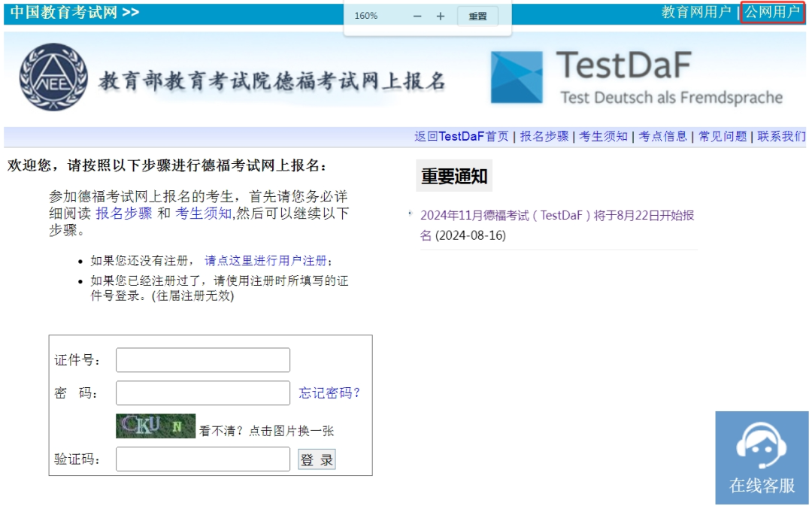Click Test Deutsch als Fremdsprache subtitle
Screen dimensions: 812x509
point(671,97)
